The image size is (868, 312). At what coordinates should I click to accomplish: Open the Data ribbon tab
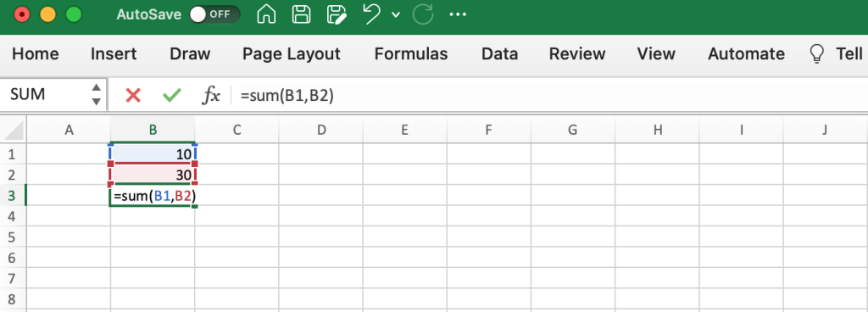click(499, 53)
